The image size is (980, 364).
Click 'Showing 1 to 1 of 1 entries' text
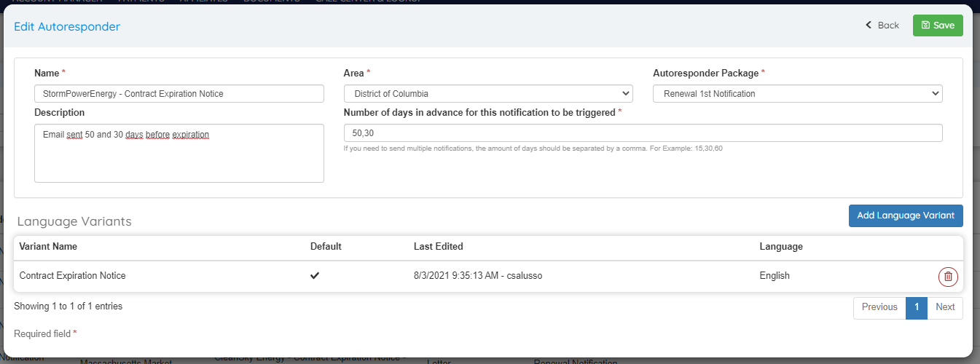point(68,306)
